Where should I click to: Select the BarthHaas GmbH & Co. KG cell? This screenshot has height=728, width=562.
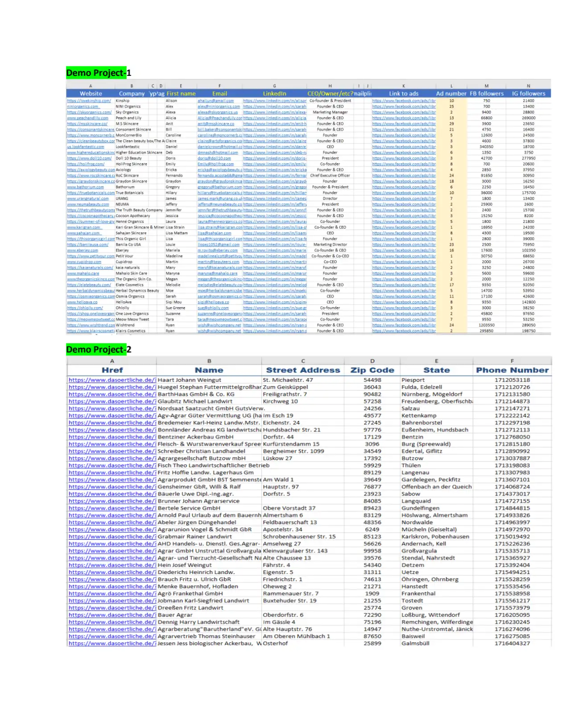coord(196,394)
